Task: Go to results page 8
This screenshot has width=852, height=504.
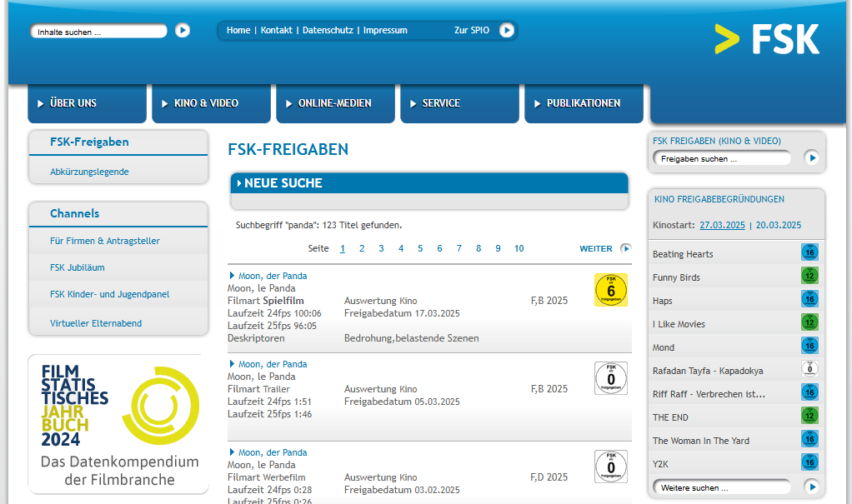Action: (x=479, y=248)
